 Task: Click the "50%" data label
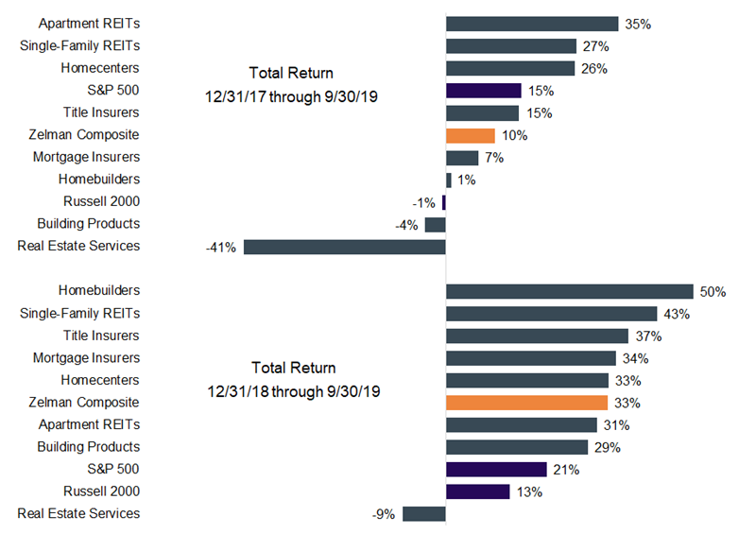point(713,292)
